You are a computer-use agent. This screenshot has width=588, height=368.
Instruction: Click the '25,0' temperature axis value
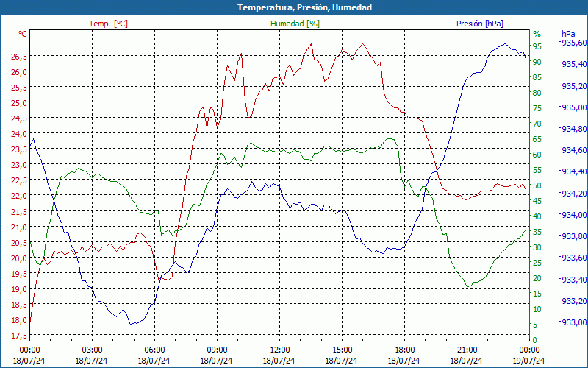coord(19,102)
